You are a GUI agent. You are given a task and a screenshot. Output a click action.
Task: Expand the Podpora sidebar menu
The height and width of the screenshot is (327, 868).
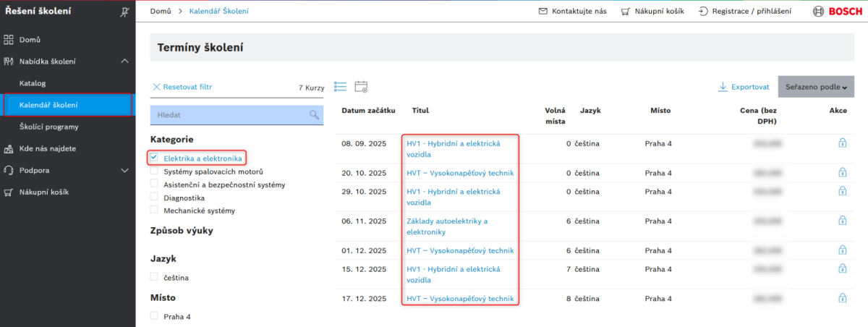pos(124,171)
